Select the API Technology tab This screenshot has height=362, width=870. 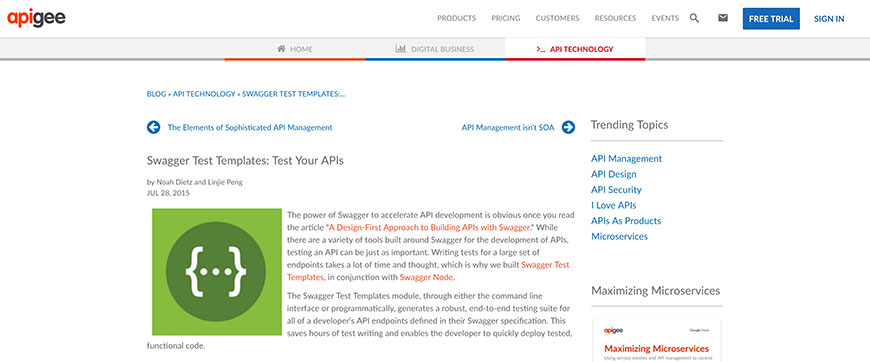[575, 49]
